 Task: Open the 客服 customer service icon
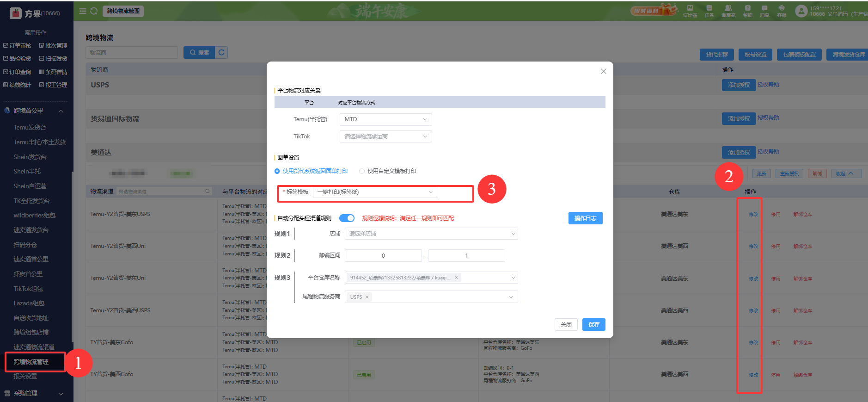(782, 11)
